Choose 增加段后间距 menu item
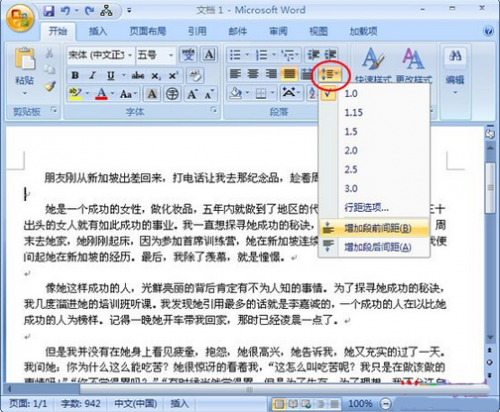This screenshot has width=500, height=412. pyautogui.click(x=374, y=247)
